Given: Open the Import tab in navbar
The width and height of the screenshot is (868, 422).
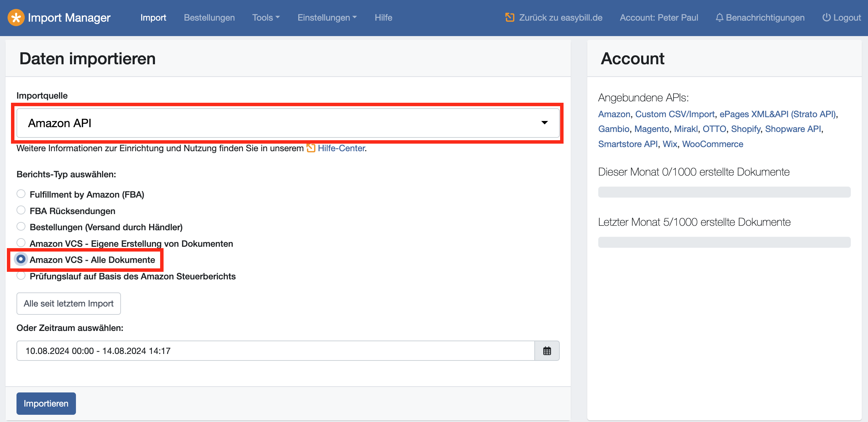Looking at the screenshot, I should coord(153,18).
